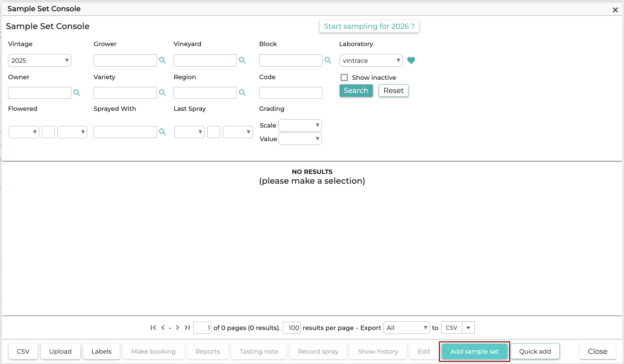Click the Owner lookup magnifier icon

[x=77, y=93]
